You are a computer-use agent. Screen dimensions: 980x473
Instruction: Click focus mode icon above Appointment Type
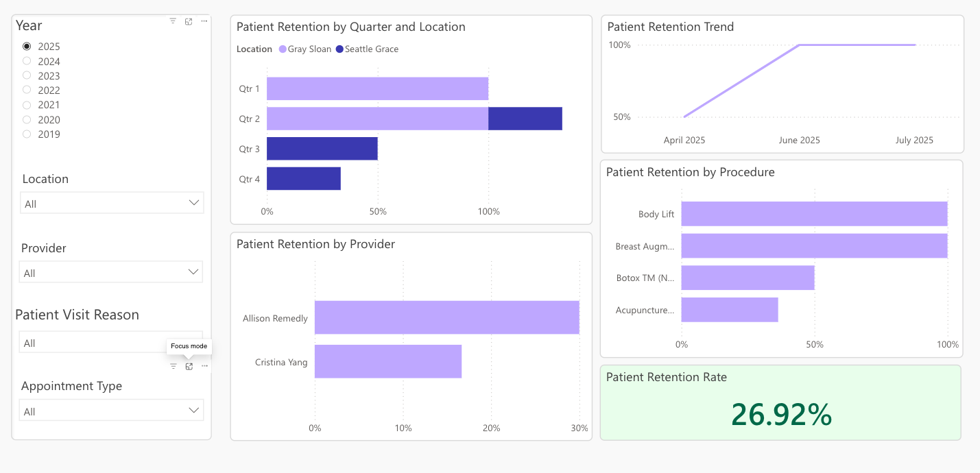coord(189,366)
